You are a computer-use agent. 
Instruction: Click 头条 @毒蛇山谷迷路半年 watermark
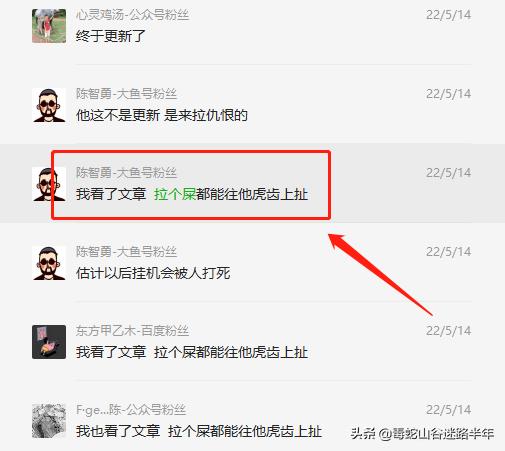click(x=422, y=434)
